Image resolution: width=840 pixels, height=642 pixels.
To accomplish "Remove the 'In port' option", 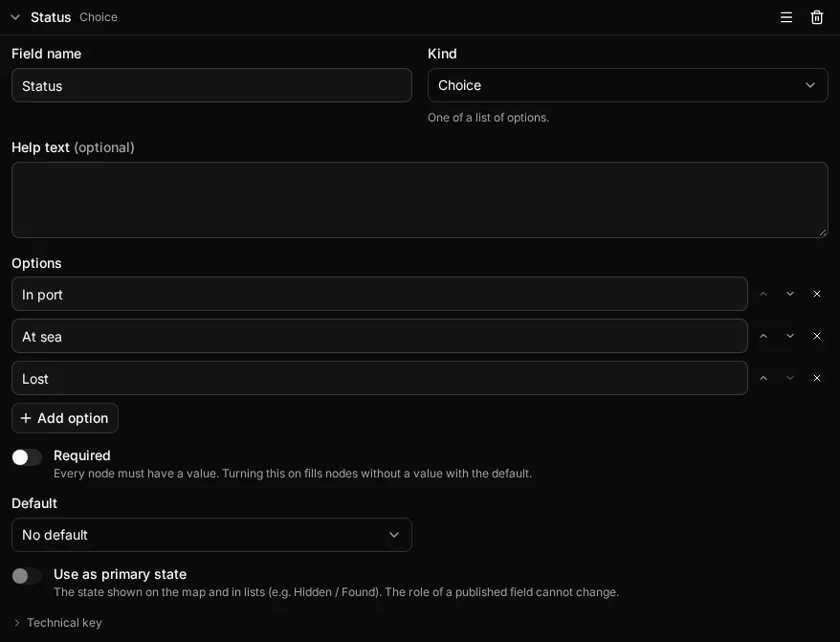I will click(x=816, y=294).
